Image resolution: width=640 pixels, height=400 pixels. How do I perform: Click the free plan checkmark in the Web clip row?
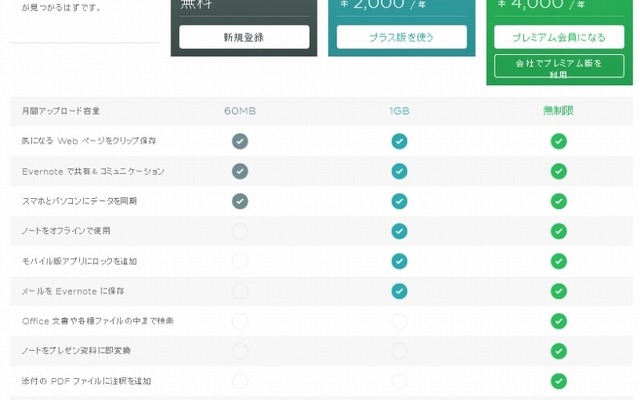point(240,141)
